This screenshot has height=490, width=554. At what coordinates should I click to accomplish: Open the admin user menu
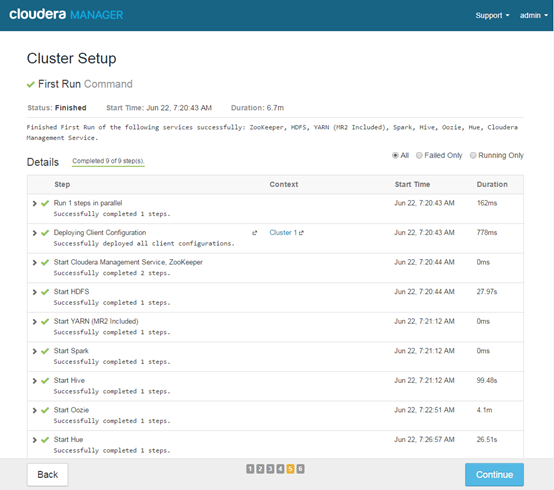(534, 16)
